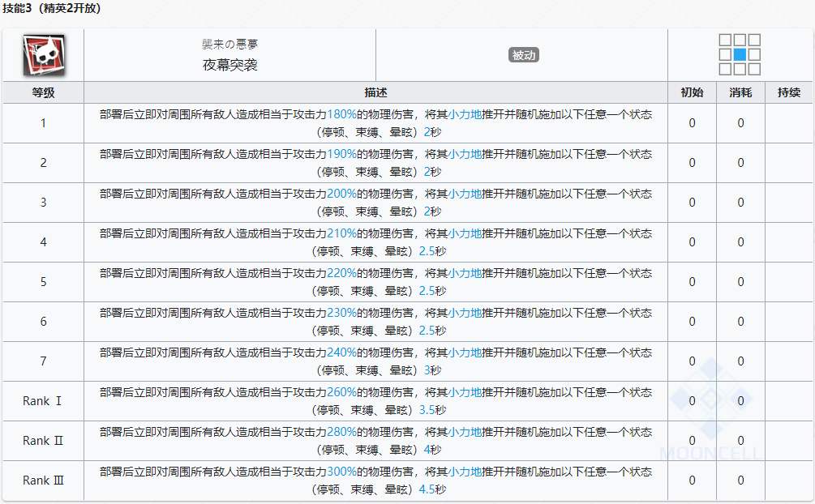Viewport: 815px width, 504px height.
Task: Click the 初始 value 0 in Rank Ⅲ row
Action: click(x=692, y=481)
